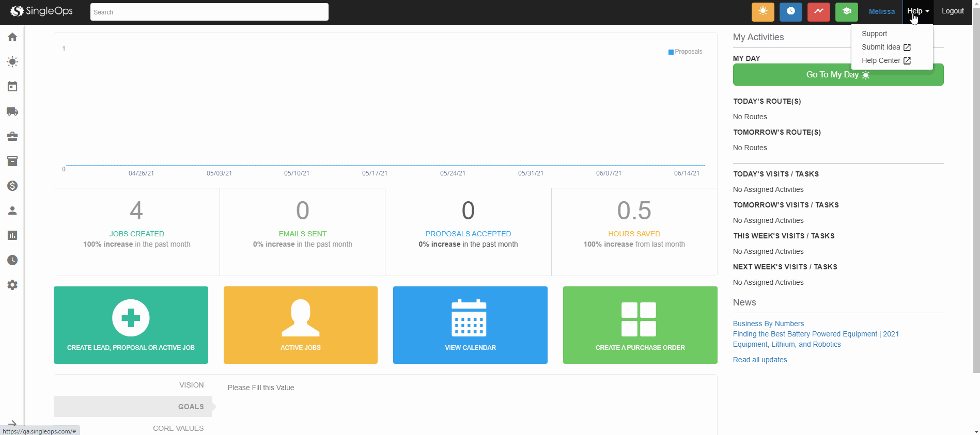The height and width of the screenshot is (435, 980).
Task: Click the red trend chart button in the top bar
Action: pyautogui.click(x=818, y=11)
